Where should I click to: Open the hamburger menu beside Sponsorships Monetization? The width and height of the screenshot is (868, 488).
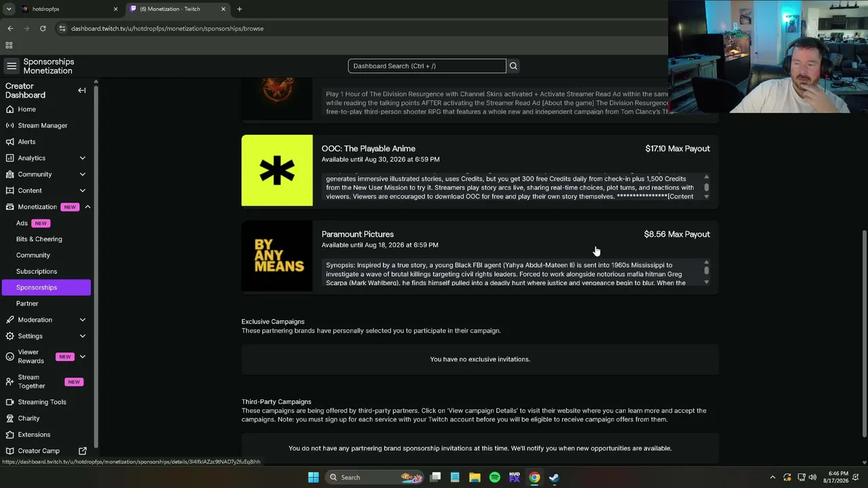tap(12, 66)
